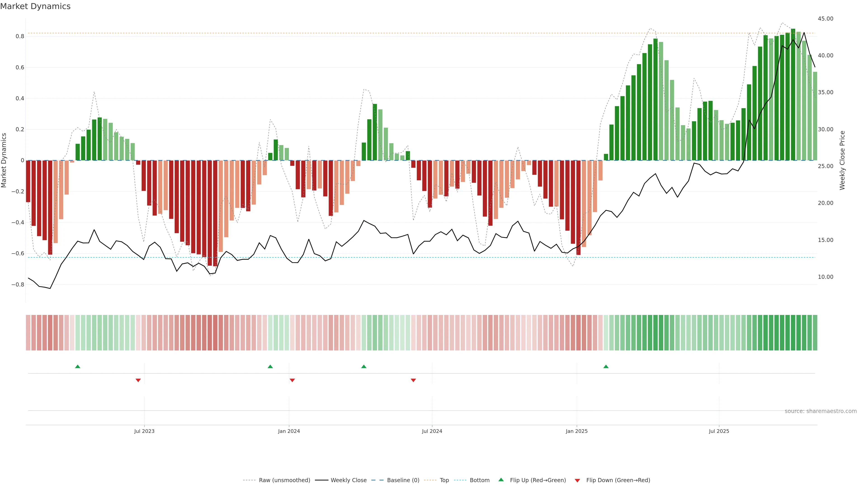This screenshot has width=868, height=488.
Task: Click the red flip-down triangle before Jul 2024
Action: click(413, 380)
